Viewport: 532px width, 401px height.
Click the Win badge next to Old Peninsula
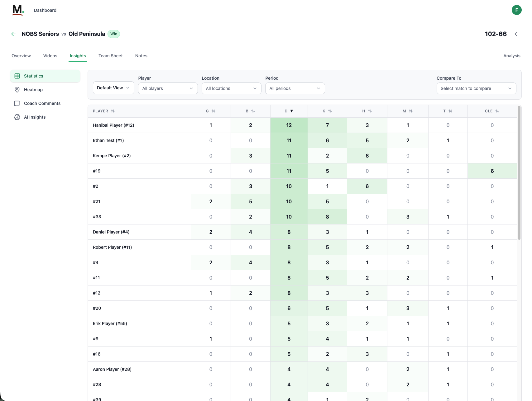113,34
